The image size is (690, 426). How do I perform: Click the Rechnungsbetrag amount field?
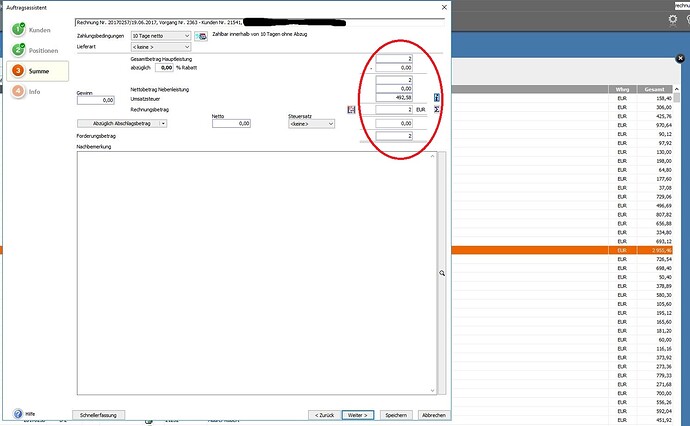pyautogui.click(x=394, y=109)
